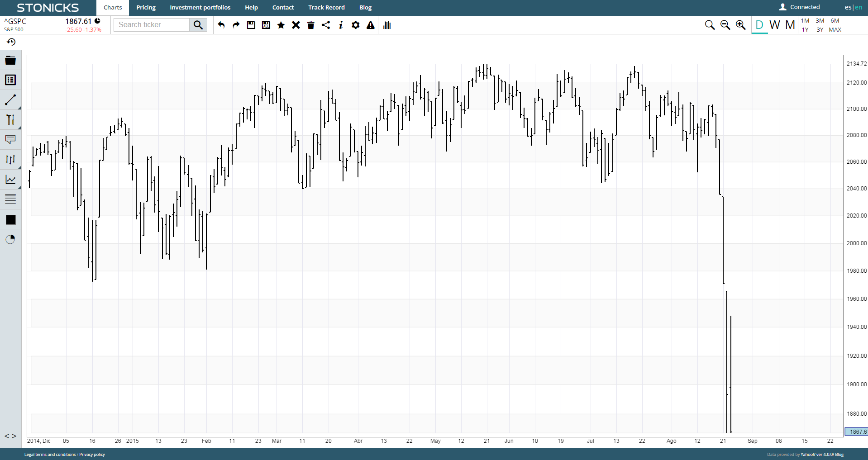Open the Pricing menu item

click(x=146, y=8)
